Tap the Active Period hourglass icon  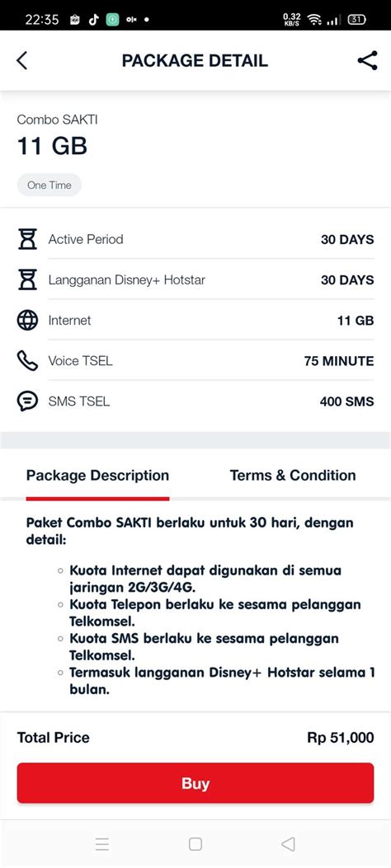[27, 239]
